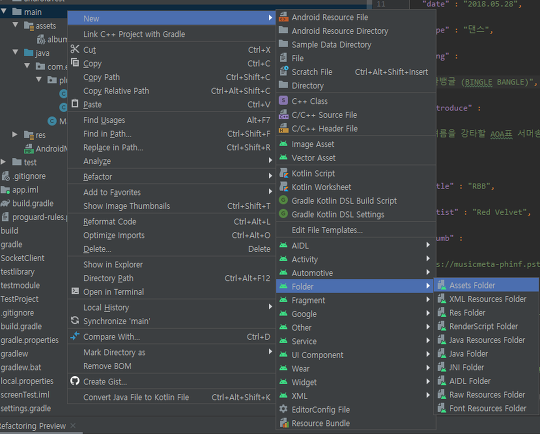This screenshot has height=434, width=540.
Task: Click the Resource Bundle icon
Action: [x=283, y=423]
